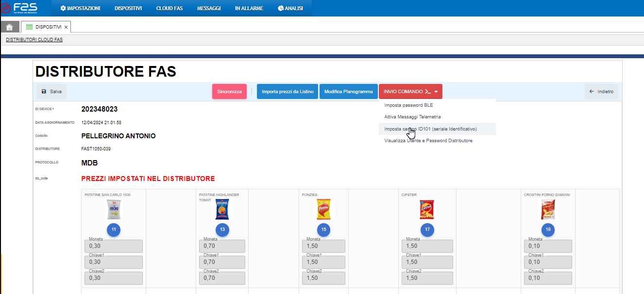Click the Salva button
This screenshot has height=294, width=644.
51,91
